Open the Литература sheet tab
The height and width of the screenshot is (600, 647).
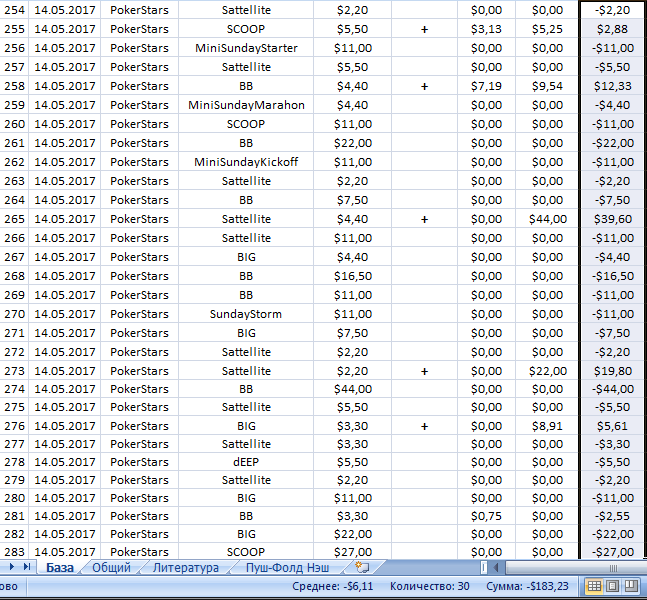pos(186,568)
